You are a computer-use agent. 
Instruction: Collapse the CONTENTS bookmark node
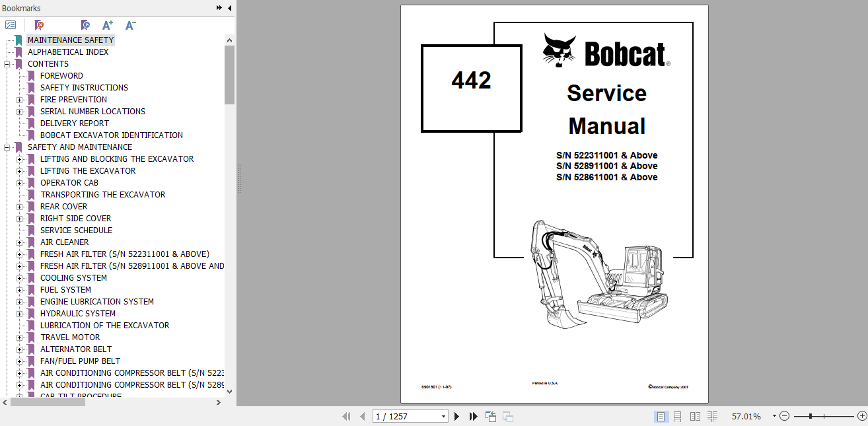(x=7, y=64)
